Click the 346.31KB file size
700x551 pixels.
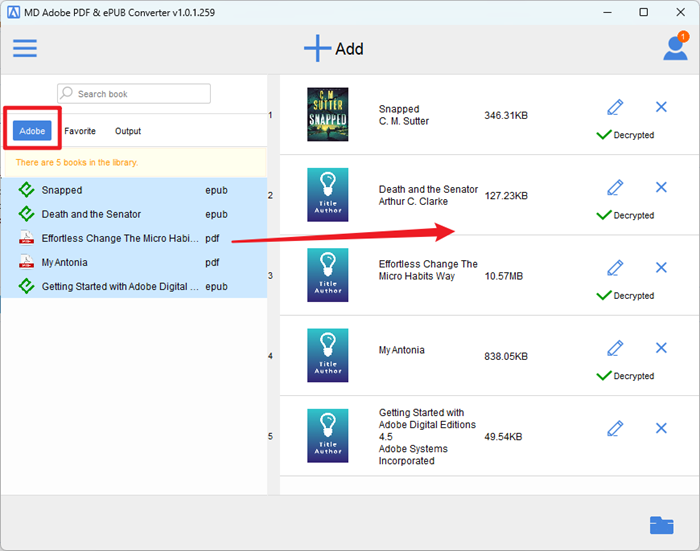pyautogui.click(x=506, y=115)
